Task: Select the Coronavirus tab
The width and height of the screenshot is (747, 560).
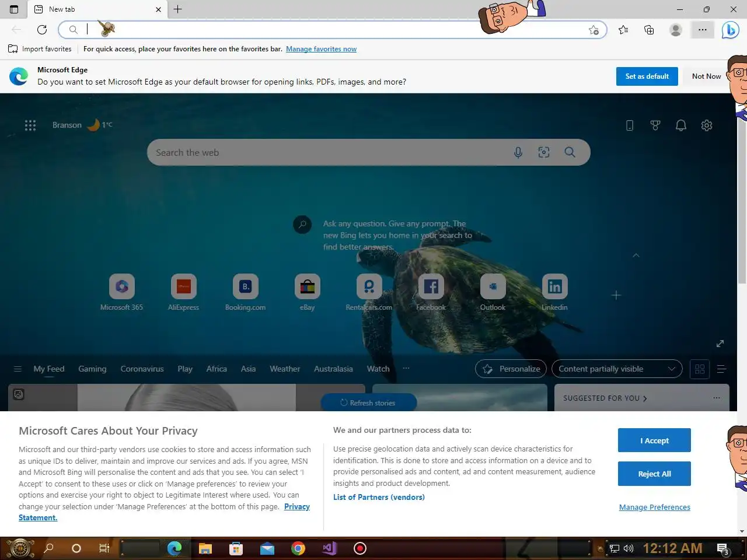Action: click(142, 369)
